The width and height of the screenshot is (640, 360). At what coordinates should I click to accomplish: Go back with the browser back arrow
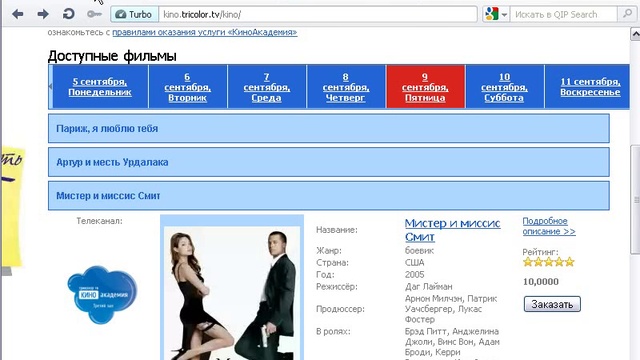click(18, 14)
